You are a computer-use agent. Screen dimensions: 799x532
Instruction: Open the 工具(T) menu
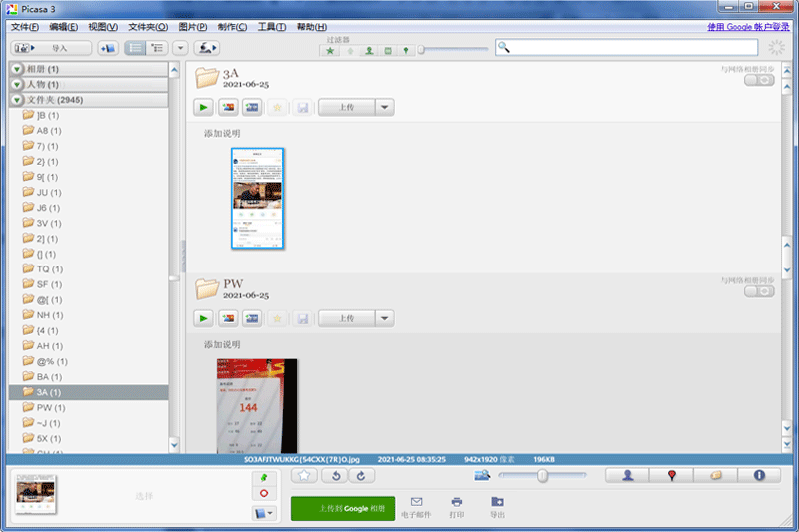pos(272,27)
